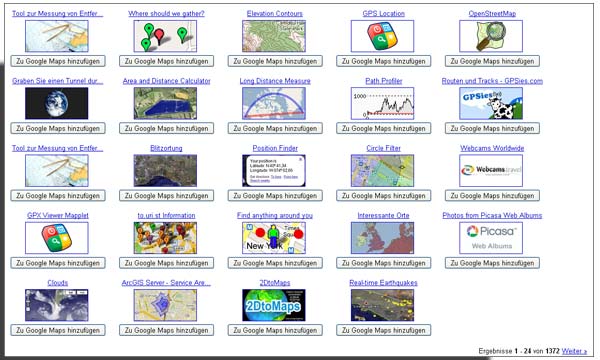This screenshot has height=360, width=600.
Task: Open the Long Distance Measure link
Action: pos(275,81)
